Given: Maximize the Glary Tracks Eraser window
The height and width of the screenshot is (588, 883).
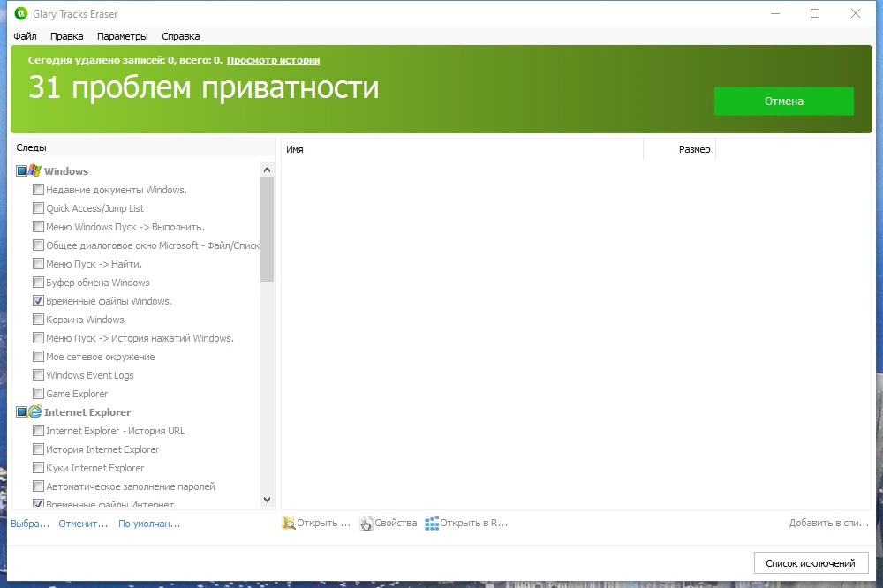Looking at the screenshot, I should (x=815, y=13).
